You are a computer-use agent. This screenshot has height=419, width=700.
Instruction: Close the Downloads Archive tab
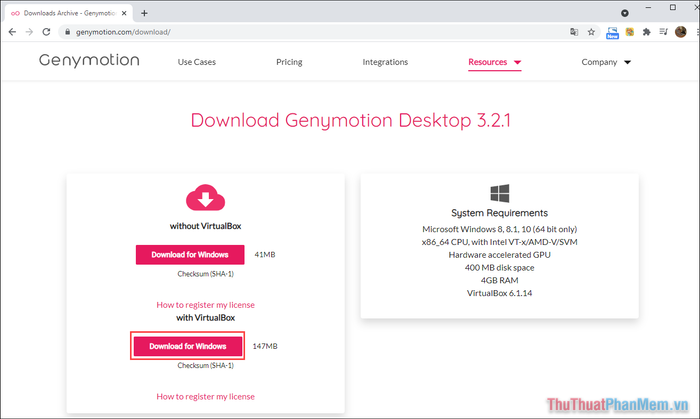coord(124,13)
